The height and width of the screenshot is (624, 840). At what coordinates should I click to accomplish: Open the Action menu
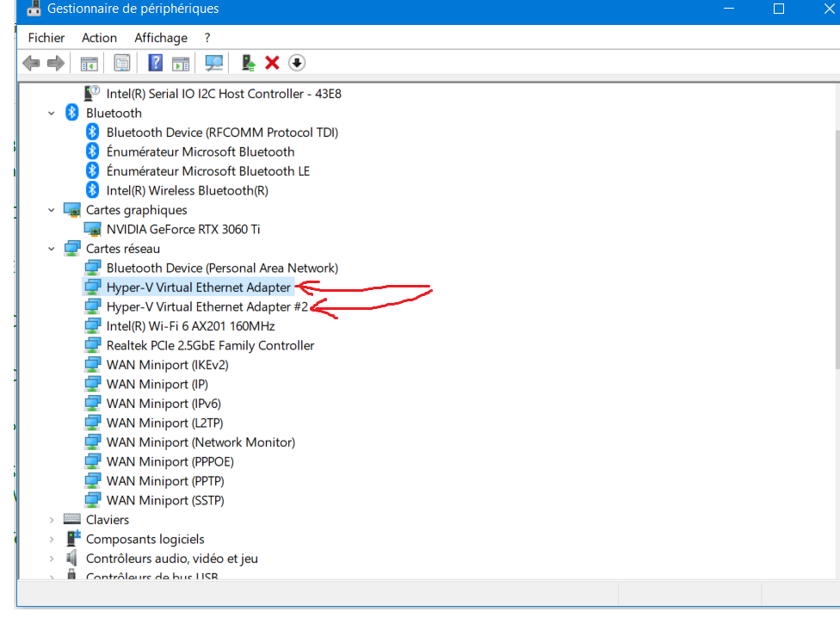pos(99,38)
